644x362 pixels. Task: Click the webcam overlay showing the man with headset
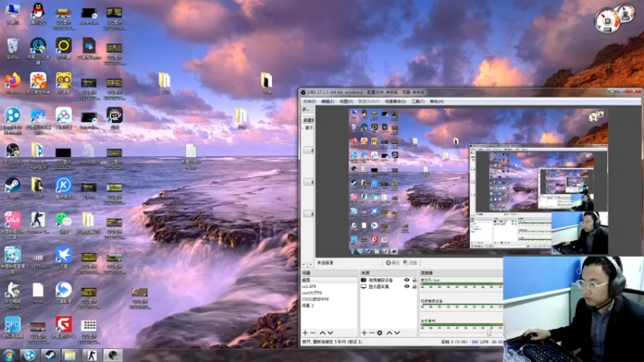[x=573, y=309]
